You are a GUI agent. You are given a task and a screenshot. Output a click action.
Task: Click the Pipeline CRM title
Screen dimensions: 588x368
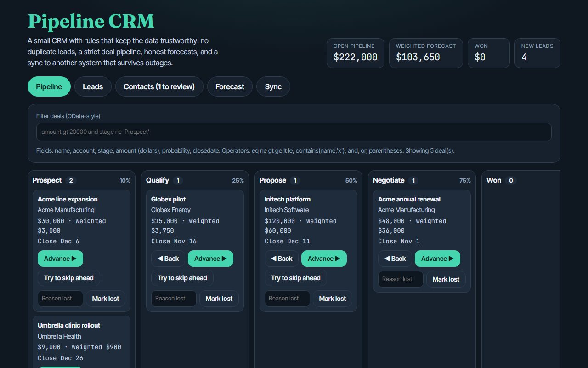91,21
